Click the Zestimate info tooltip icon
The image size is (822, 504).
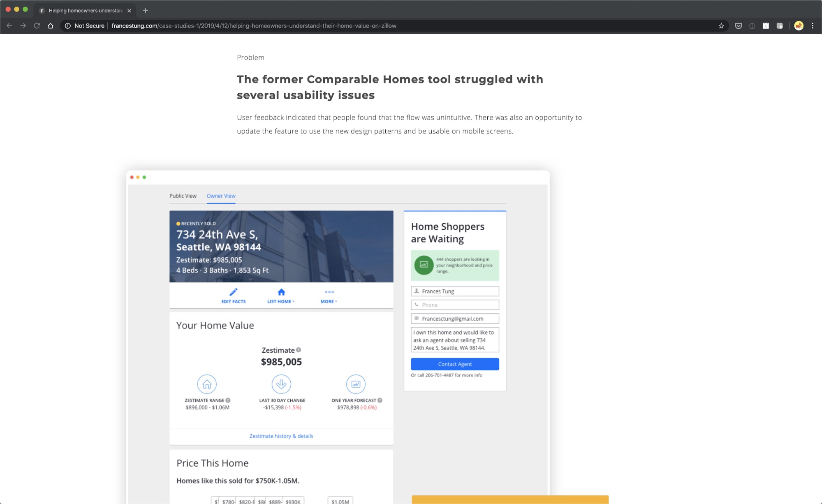point(300,350)
